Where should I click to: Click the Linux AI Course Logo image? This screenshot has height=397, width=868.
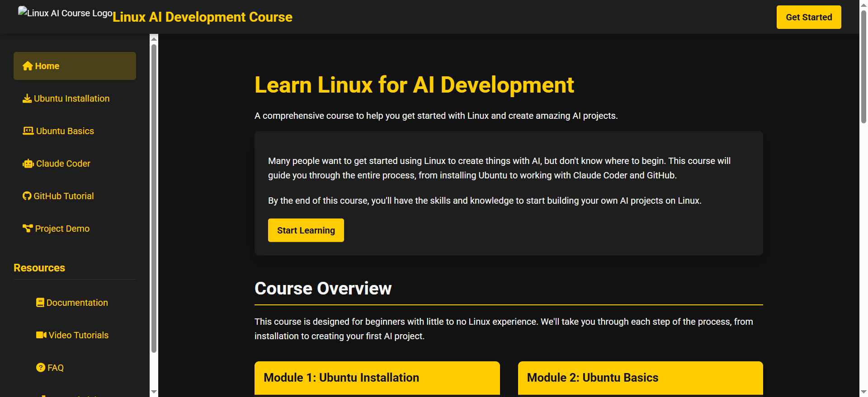coord(65,13)
